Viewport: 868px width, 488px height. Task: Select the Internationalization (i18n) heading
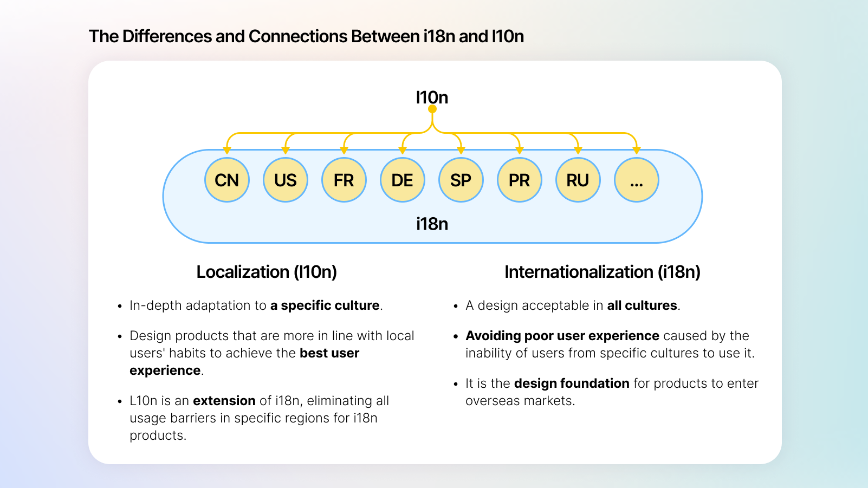(602, 272)
